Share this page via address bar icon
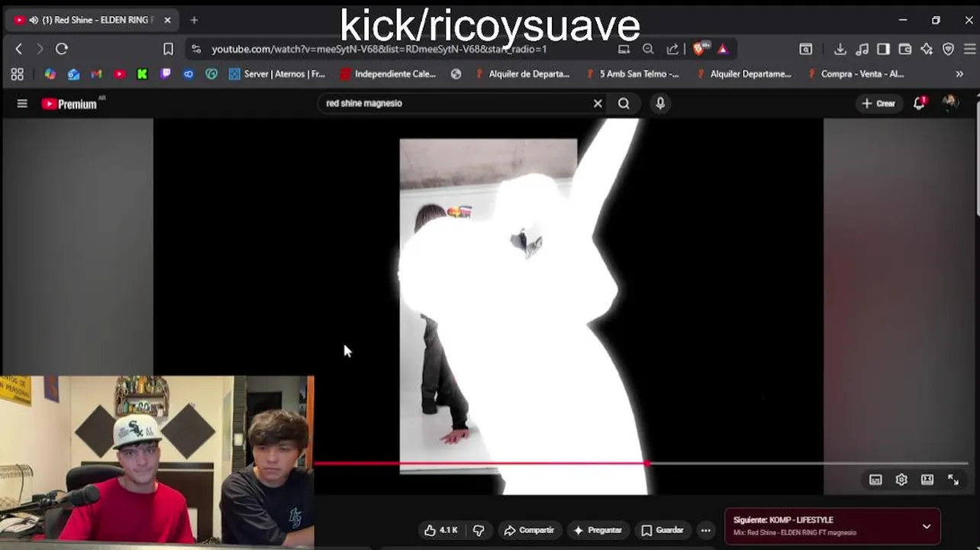Image resolution: width=980 pixels, height=550 pixels. coord(672,49)
